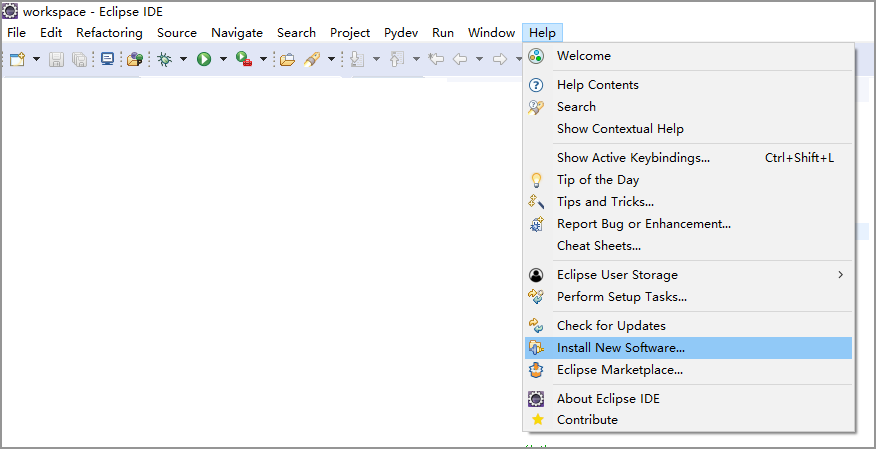Expand the Debug dropdown arrow
Screen dimensions: 876x449
183,59
